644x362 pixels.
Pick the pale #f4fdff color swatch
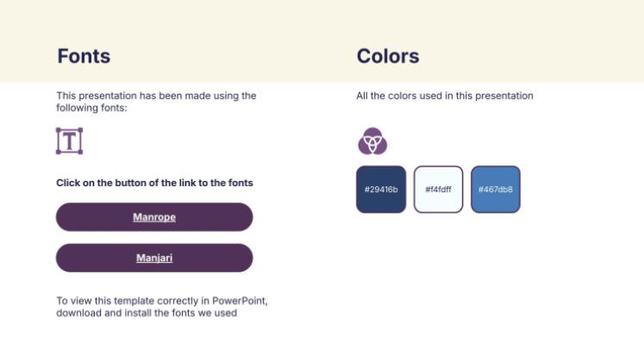tap(438, 189)
